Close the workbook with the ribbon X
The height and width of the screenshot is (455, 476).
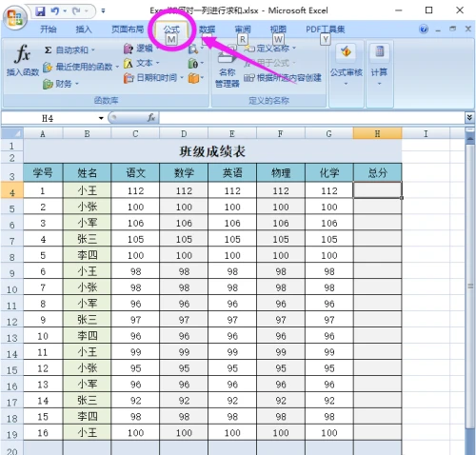click(468, 30)
